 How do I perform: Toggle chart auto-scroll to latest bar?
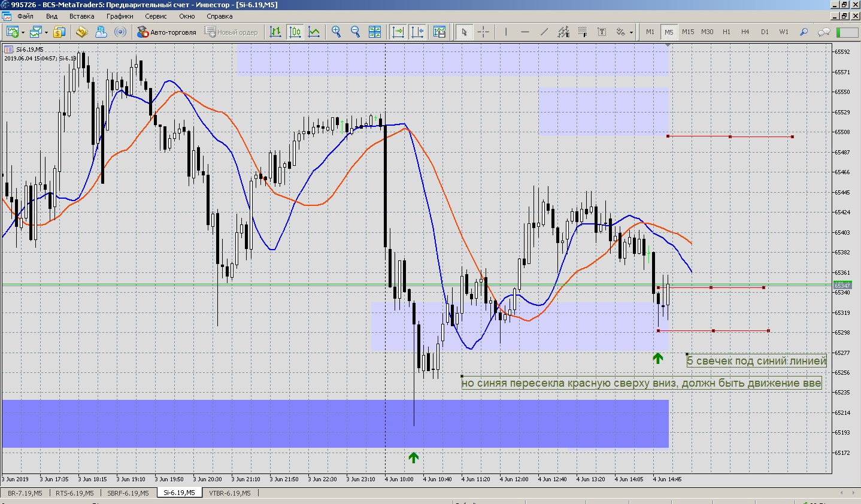398,32
